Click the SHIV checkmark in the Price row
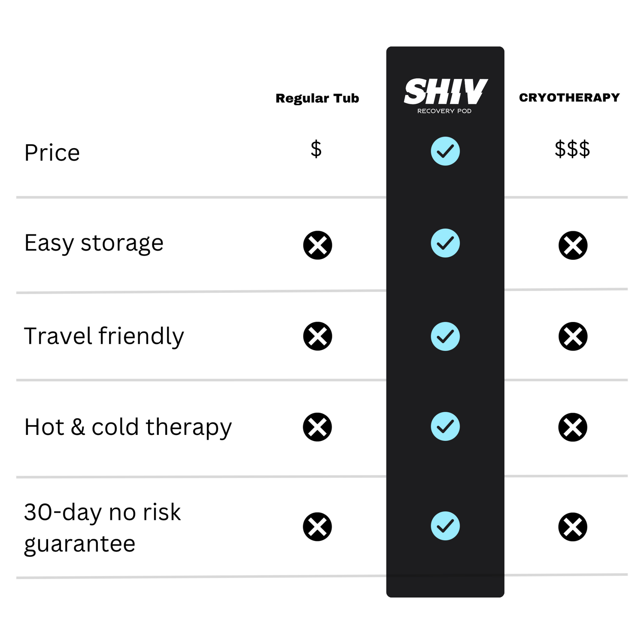This screenshot has height=644, width=644. pos(445,151)
